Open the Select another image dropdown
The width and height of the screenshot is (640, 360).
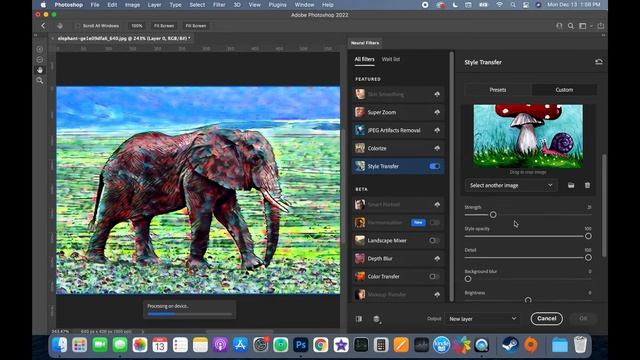pyautogui.click(x=511, y=185)
